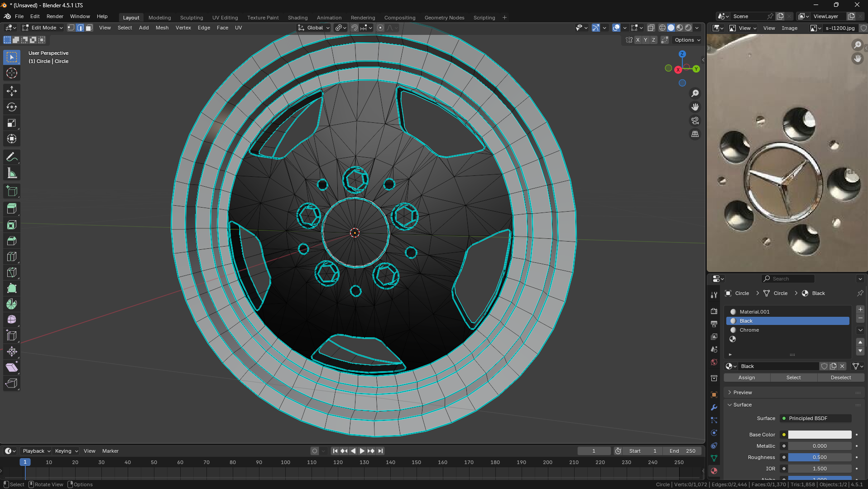Screen dimensions: 868x489
Task: Select the Move tool in left toolbar
Action: tap(12, 91)
